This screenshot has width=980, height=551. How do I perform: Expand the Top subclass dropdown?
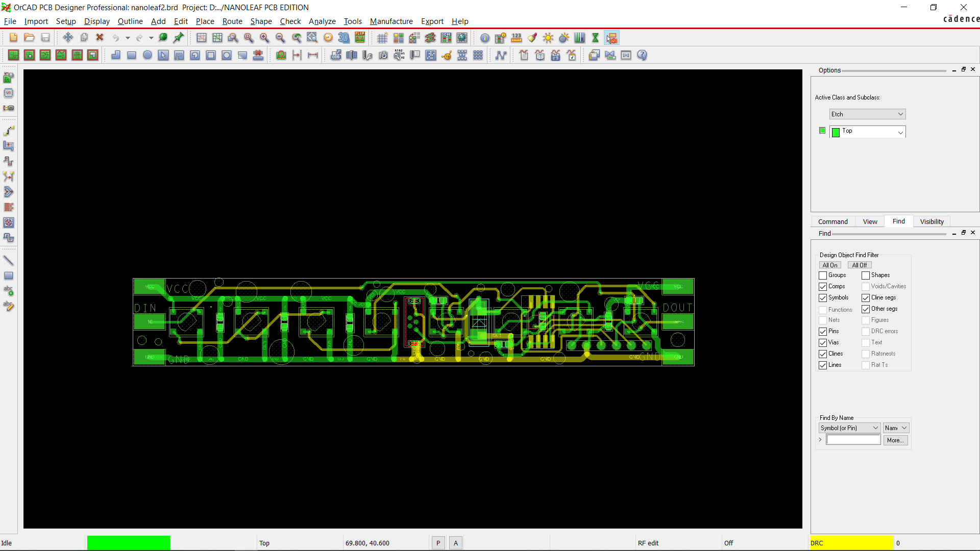[900, 132]
